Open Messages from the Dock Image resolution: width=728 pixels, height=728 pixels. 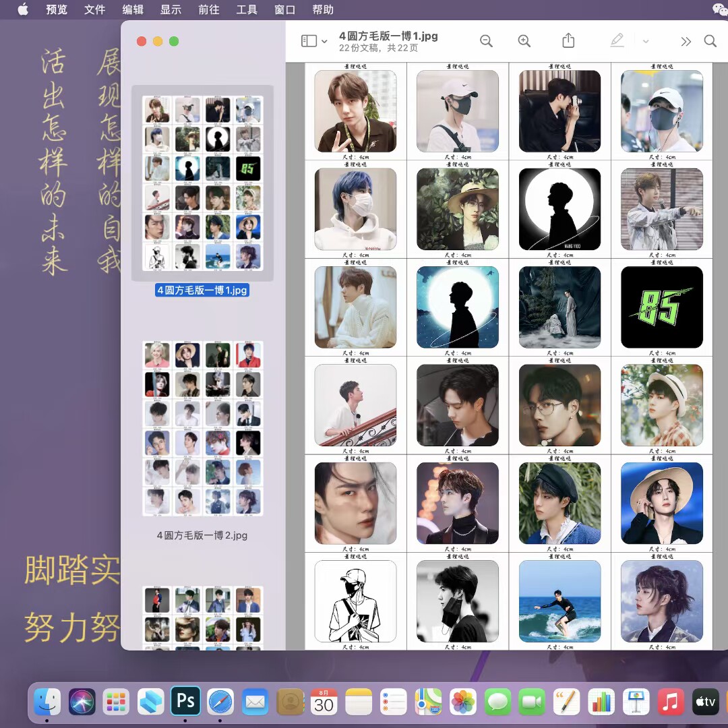pyautogui.click(x=497, y=702)
